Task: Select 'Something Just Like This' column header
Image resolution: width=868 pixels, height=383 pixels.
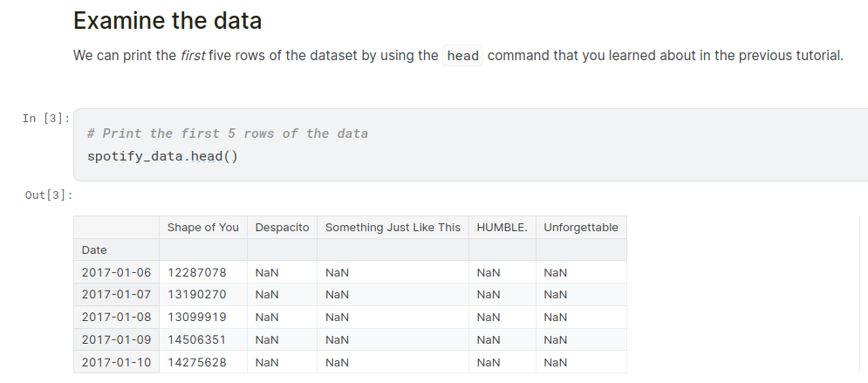Action: pyautogui.click(x=393, y=228)
